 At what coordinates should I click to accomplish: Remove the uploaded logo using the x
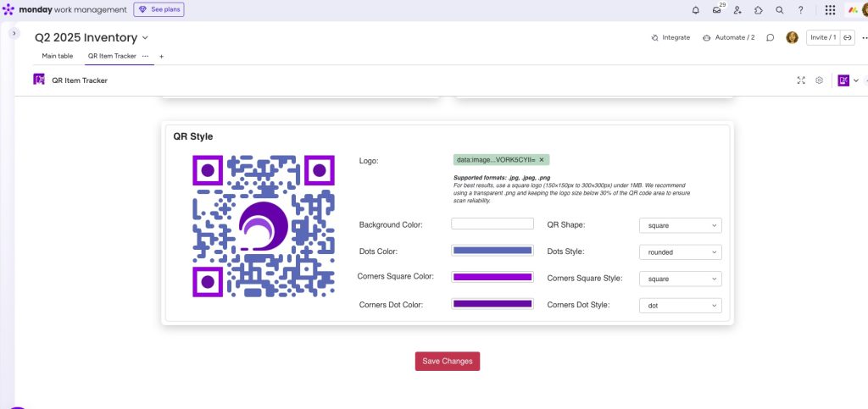point(542,160)
